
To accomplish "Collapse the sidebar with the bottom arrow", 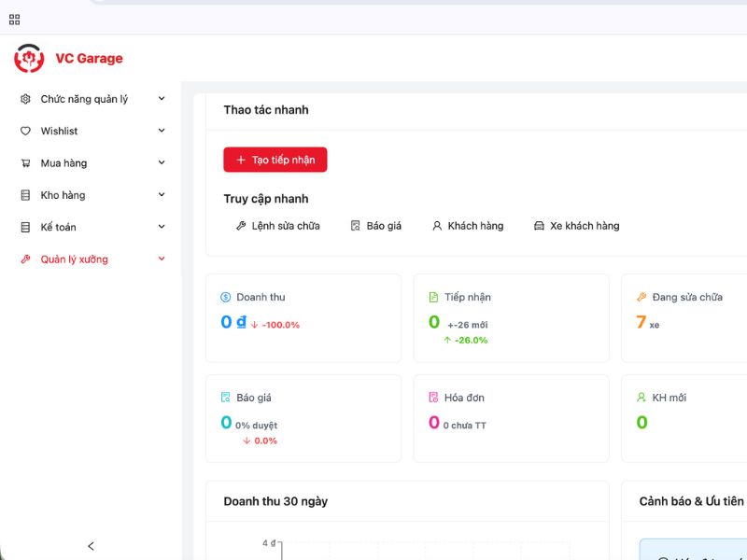I will (91, 546).
